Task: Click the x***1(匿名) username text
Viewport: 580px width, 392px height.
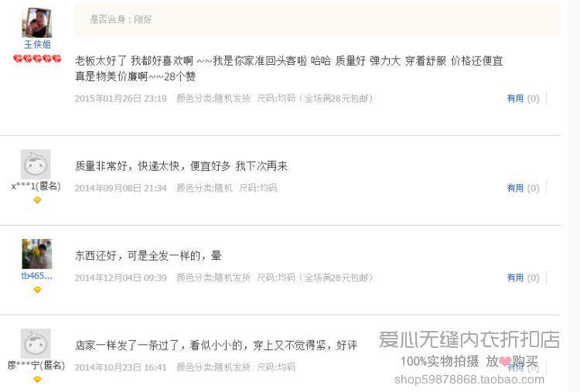Action: (x=36, y=186)
